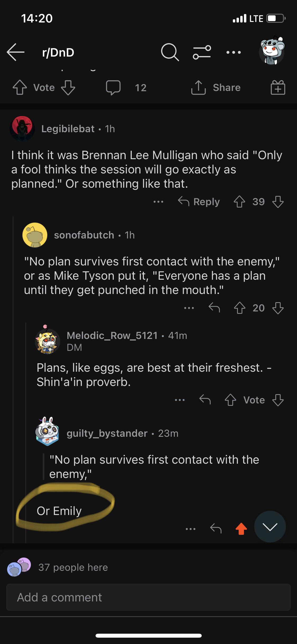This screenshot has height=644, width=297.
Task: Tap the back arrow icon
Action: point(16,52)
